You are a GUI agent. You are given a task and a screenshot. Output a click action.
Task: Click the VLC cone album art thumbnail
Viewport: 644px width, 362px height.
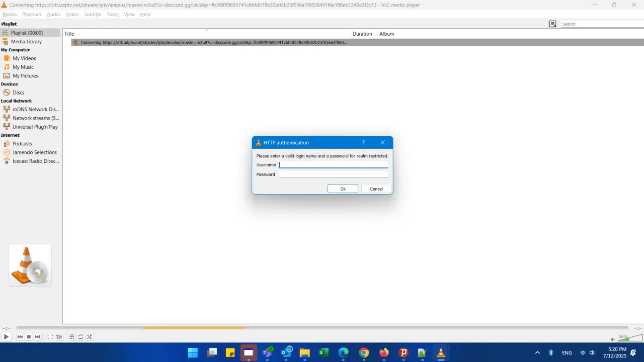click(x=30, y=265)
